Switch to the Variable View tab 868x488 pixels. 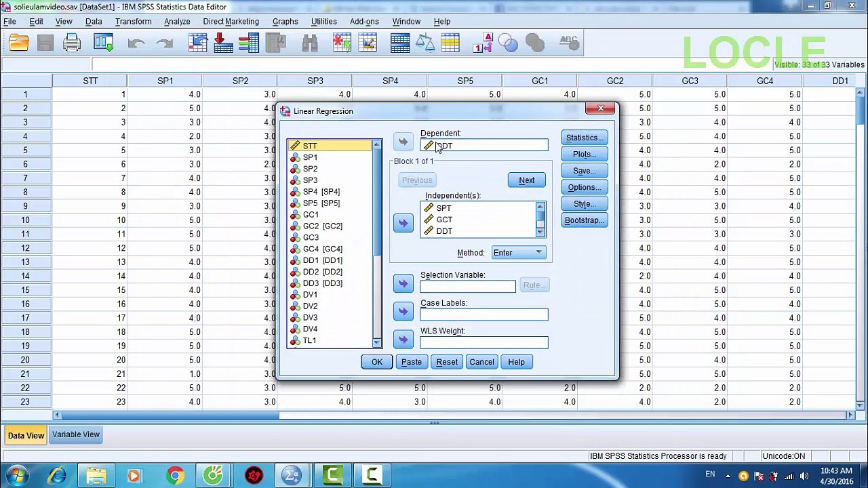[x=75, y=434]
